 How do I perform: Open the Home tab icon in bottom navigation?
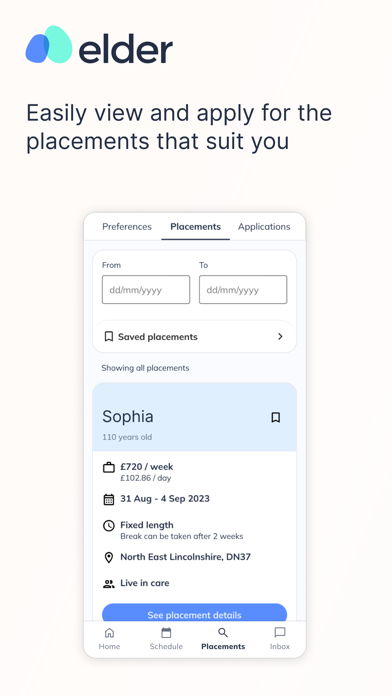point(109,633)
